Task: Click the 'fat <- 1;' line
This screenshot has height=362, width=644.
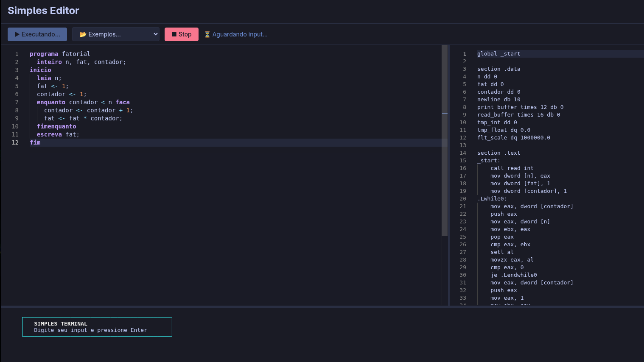Action: click(53, 86)
